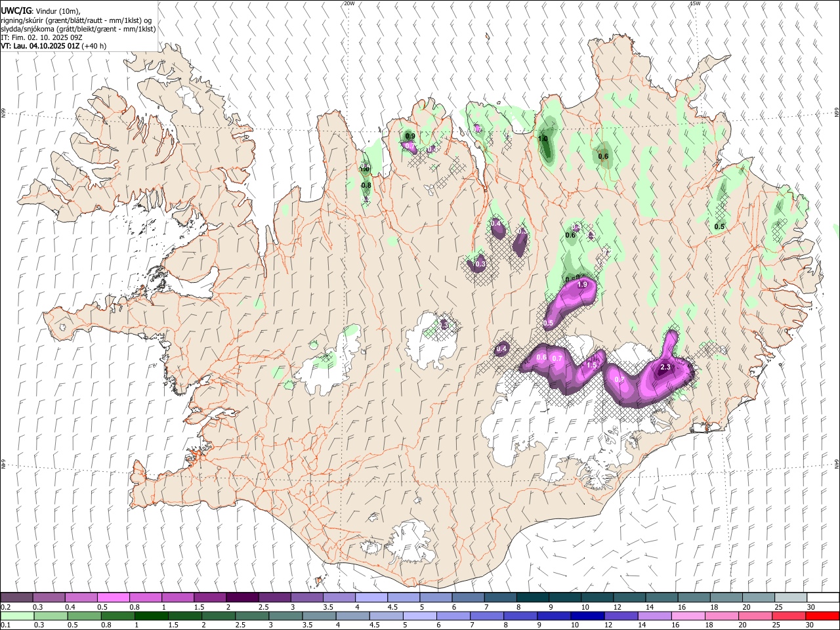This screenshot has width=840, height=630.
Task: Select the violet 12 swatch in rain scale
Action: 620,616
